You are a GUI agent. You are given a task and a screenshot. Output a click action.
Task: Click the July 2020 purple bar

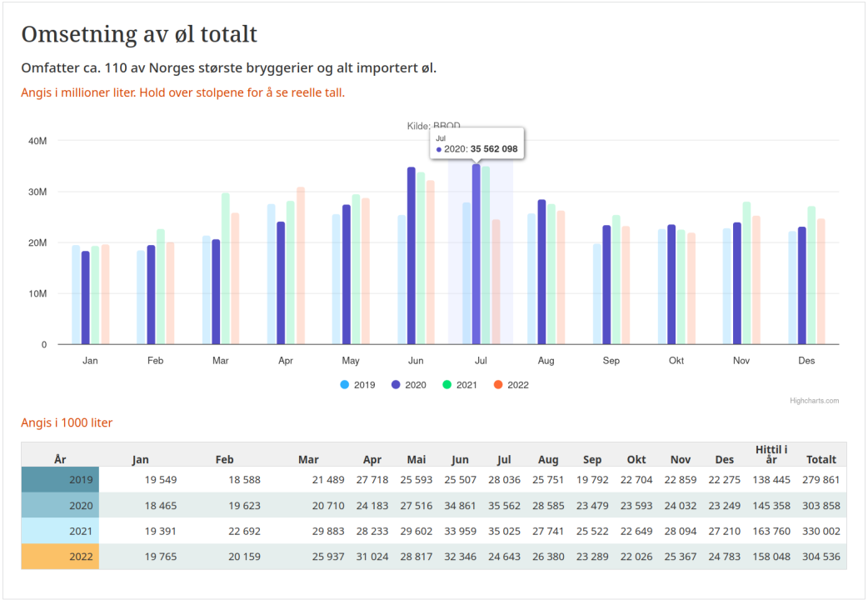coord(476,254)
